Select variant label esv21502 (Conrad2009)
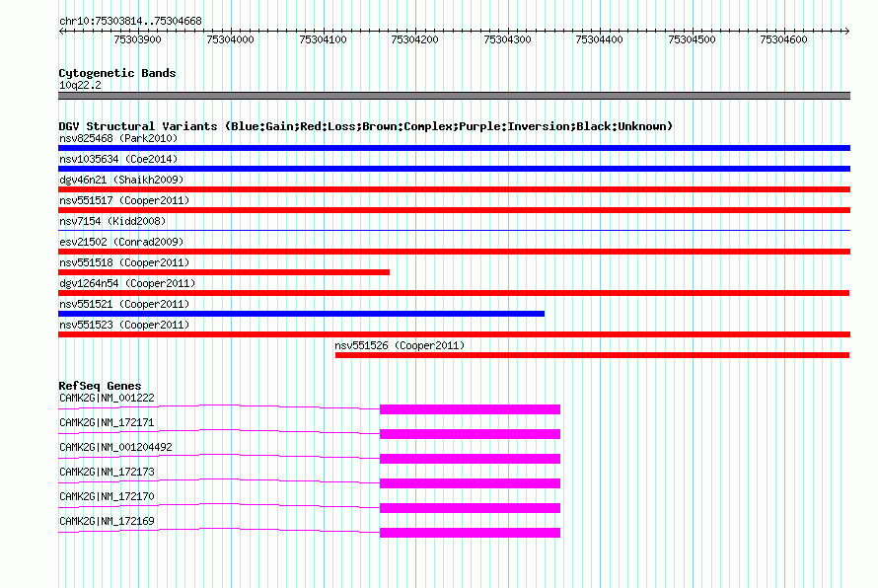The image size is (878, 588). coord(121,242)
